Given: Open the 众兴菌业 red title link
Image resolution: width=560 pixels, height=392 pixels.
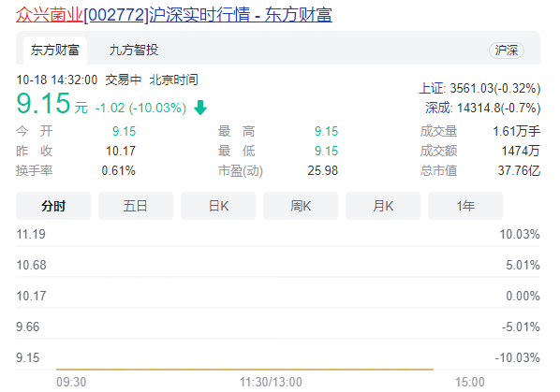Looking at the screenshot, I should (50, 15).
